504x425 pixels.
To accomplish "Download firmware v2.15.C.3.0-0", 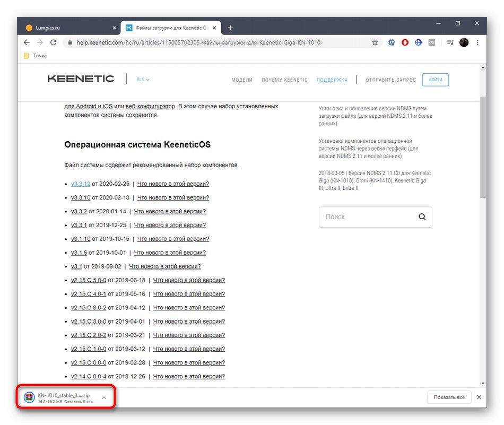I will pos(89,322).
